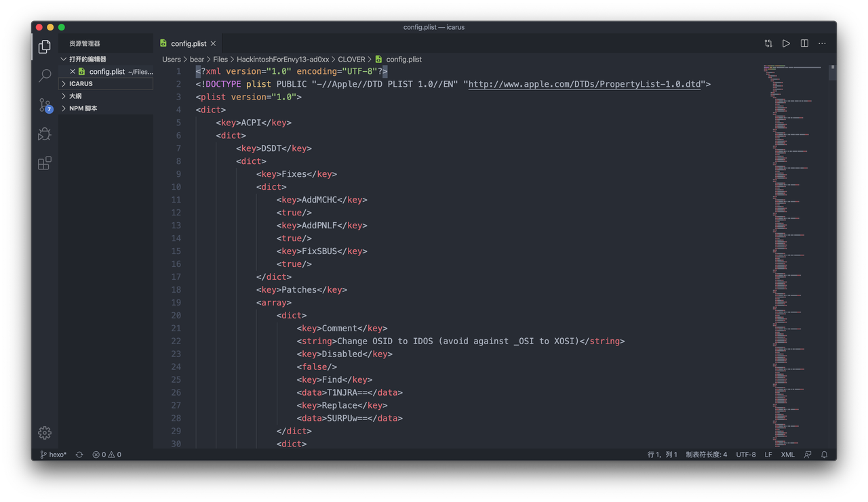Viewport: 868px width, 502px height.
Task: Open Source Control view with 7 badge
Action: (x=45, y=105)
